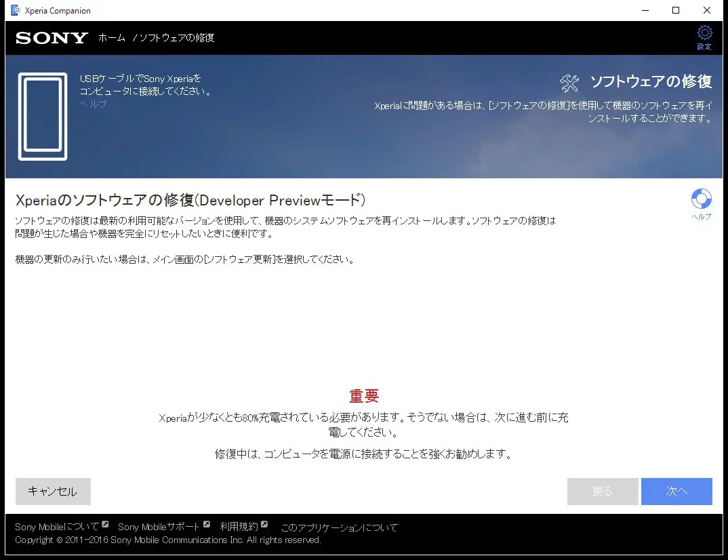Click the red 重要 heading

coord(364,396)
